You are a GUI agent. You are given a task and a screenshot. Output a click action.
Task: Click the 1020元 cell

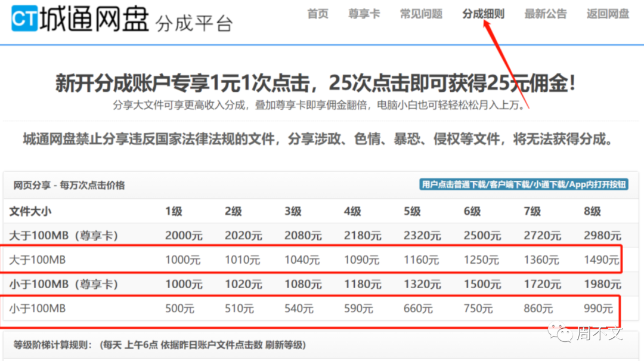243,284
